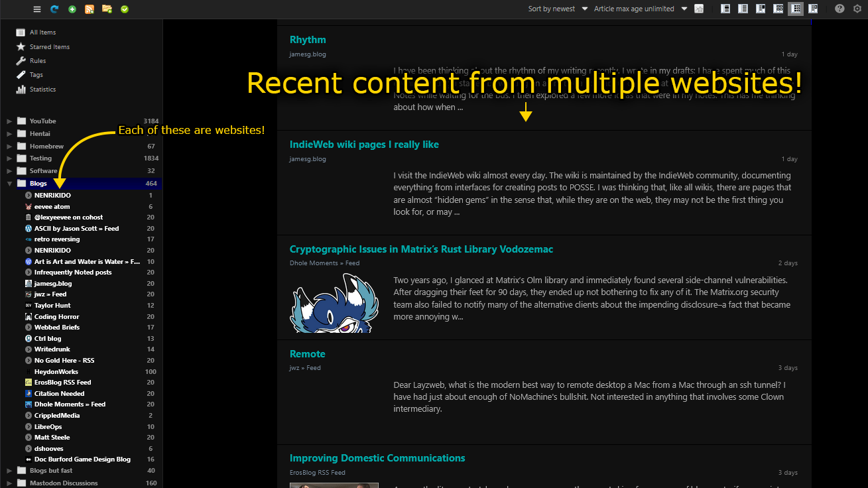This screenshot has width=868, height=488.
Task: Open Statistics in sidebar
Action: click(x=42, y=90)
